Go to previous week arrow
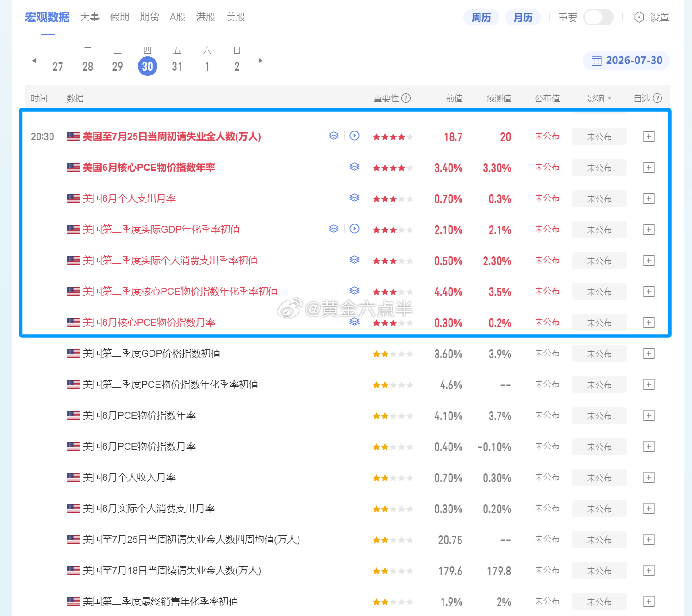This screenshot has width=692, height=616. (34, 61)
